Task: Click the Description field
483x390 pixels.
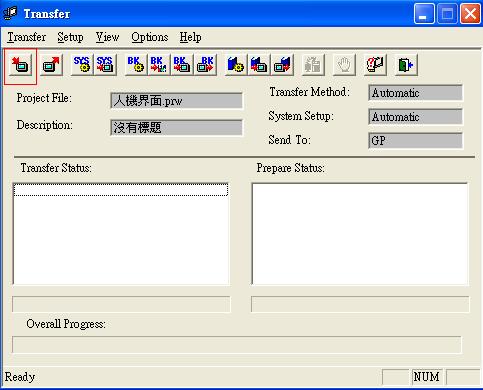Action: click(176, 128)
